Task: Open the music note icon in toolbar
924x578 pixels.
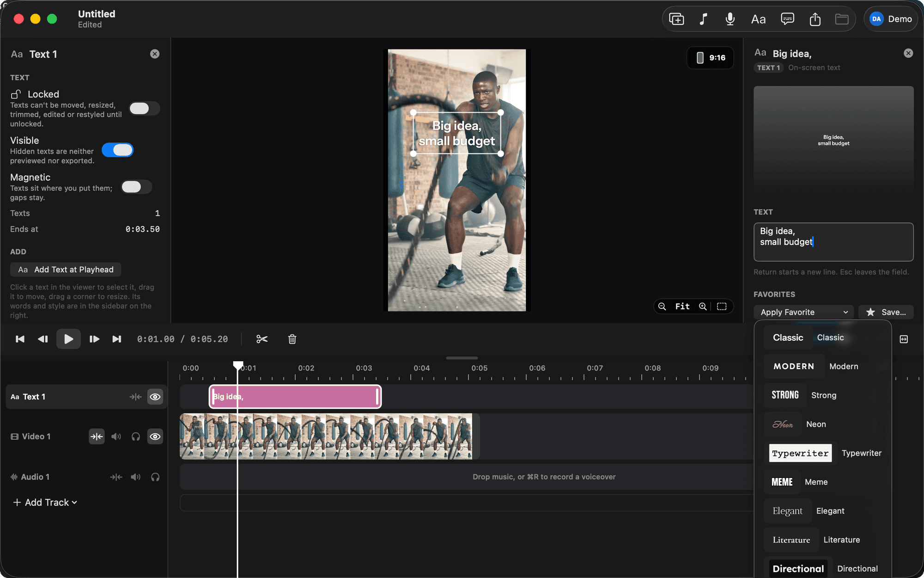Action: [703, 19]
